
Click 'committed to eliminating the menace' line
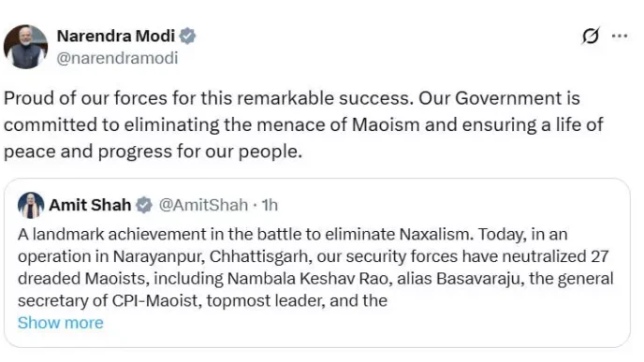(303, 124)
